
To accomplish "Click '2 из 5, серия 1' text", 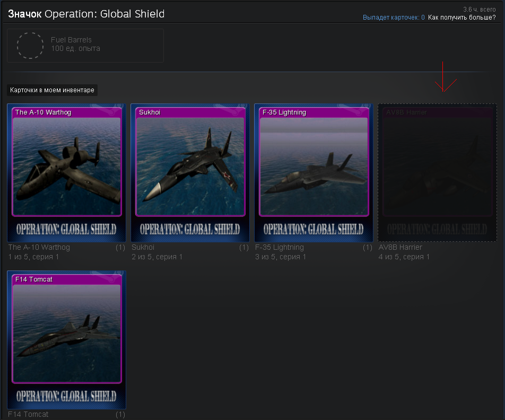I will [157, 257].
